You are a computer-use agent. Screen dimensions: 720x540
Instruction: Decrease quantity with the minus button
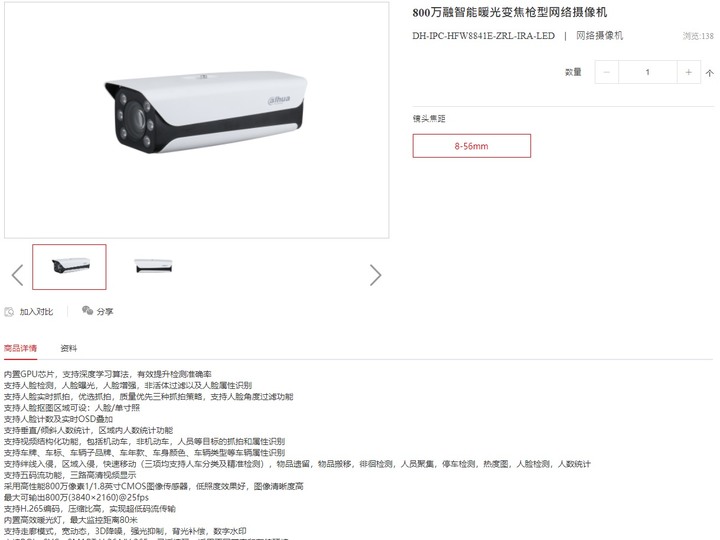click(x=607, y=72)
